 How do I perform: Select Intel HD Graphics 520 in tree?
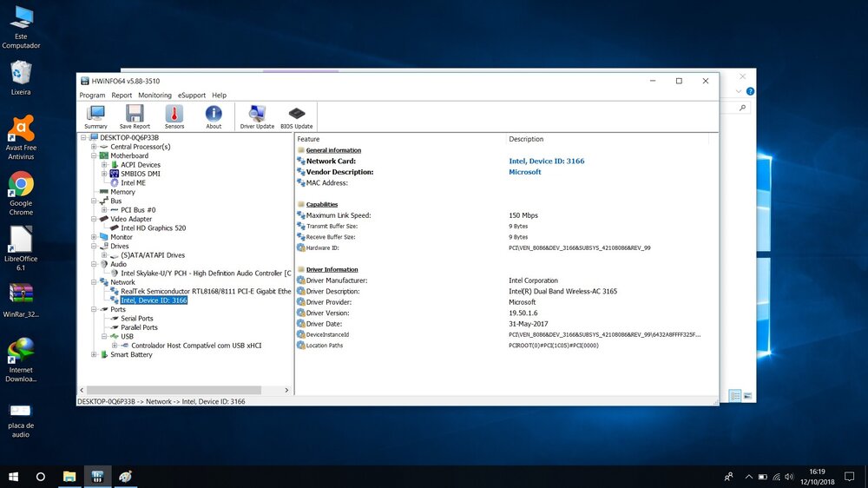(x=153, y=228)
